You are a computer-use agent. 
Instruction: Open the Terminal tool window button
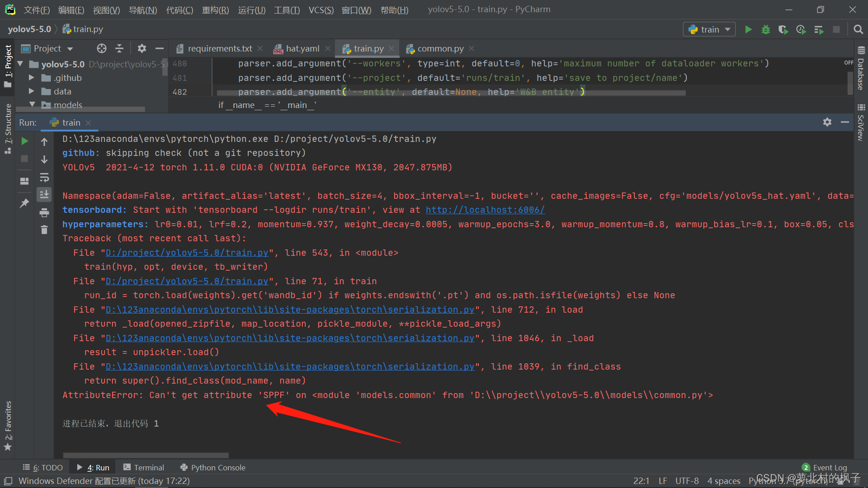tap(144, 468)
